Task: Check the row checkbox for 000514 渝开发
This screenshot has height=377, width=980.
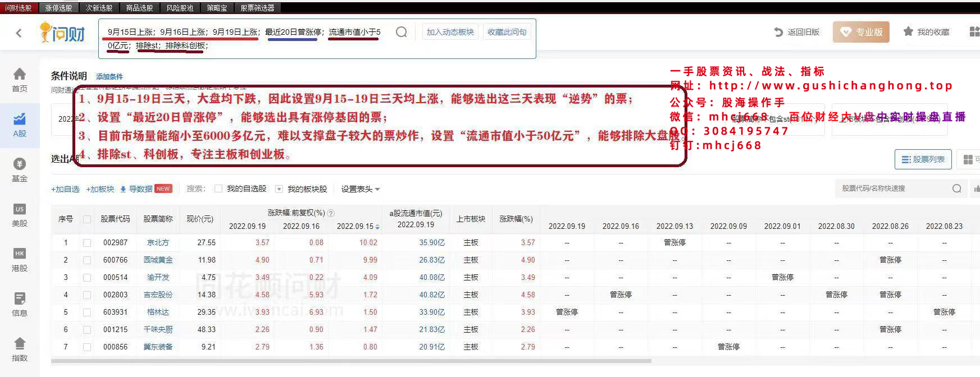Action: pyautogui.click(x=87, y=278)
